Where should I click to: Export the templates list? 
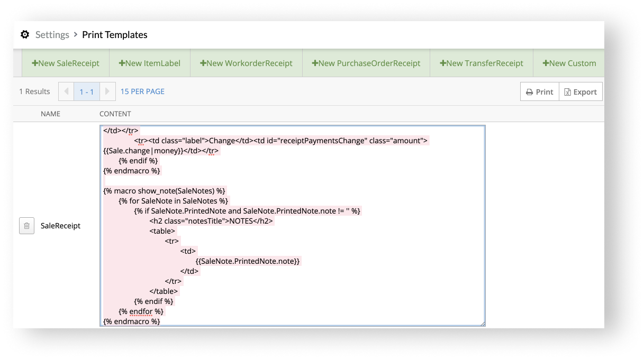pos(580,91)
